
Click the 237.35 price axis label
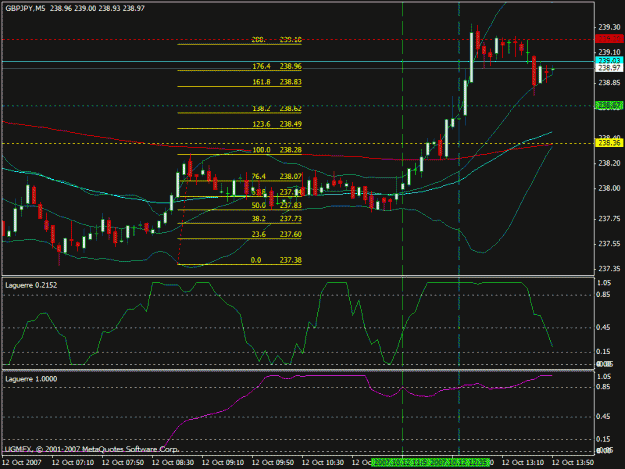pyautogui.click(x=609, y=269)
